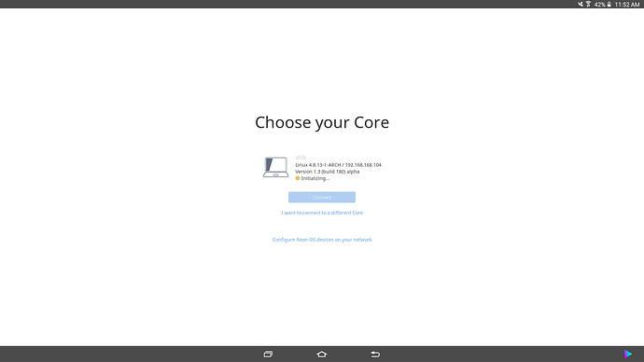This screenshot has height=362, width=644.
Task: Tap the Wi-Fi icon in the status bar
Action: (588, 4)
